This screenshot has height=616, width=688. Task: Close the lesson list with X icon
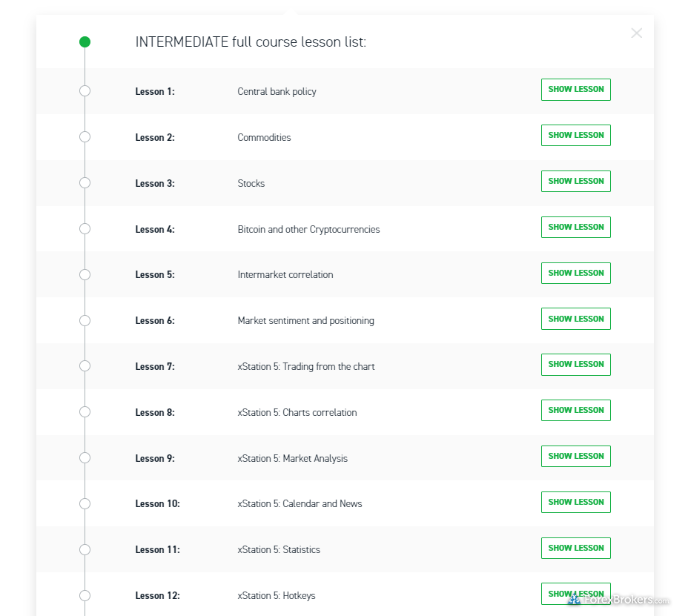click(x=636, y=33)
